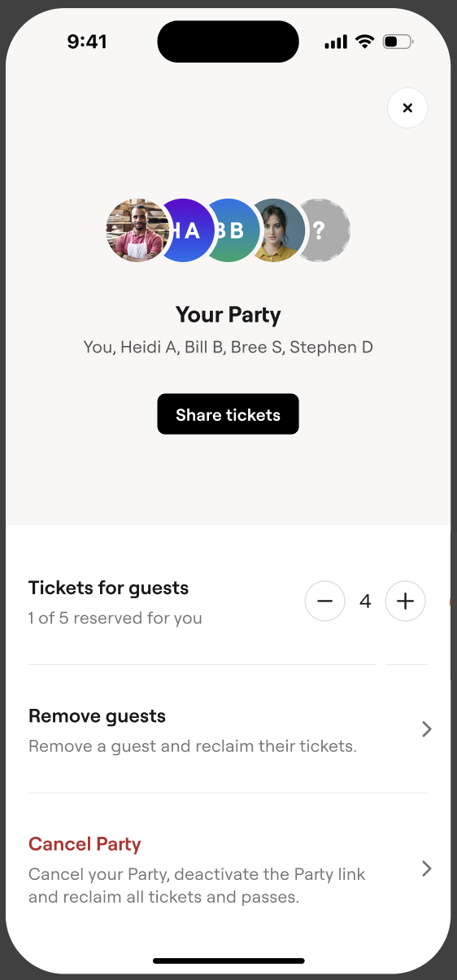Viewport: 457px width, 980px height.
Task: Select the red Cancel Party label
Action: (x=85, y=844)
